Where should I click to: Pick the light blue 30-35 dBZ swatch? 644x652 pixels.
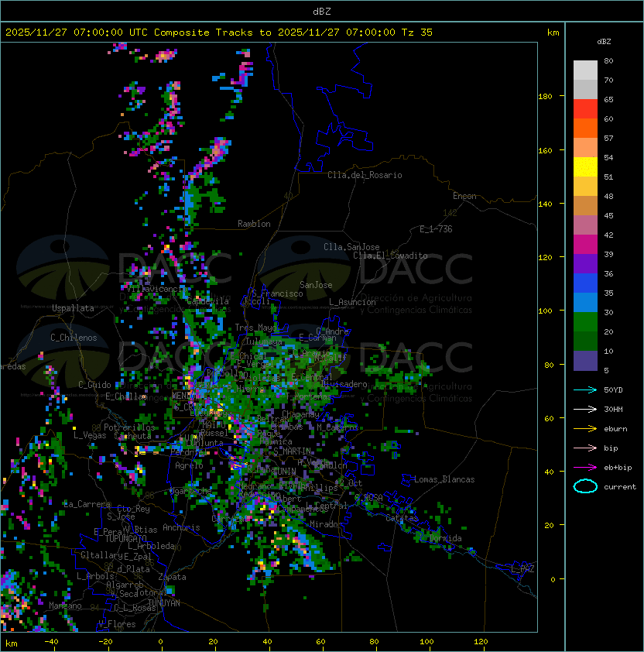click(585, 303)
